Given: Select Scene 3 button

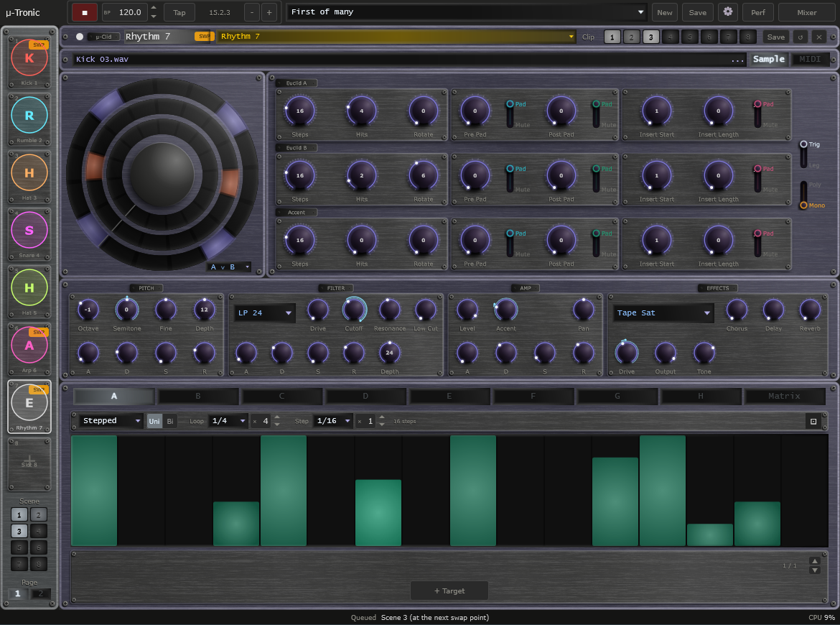Looking at the screenshot, I should 19,531.
